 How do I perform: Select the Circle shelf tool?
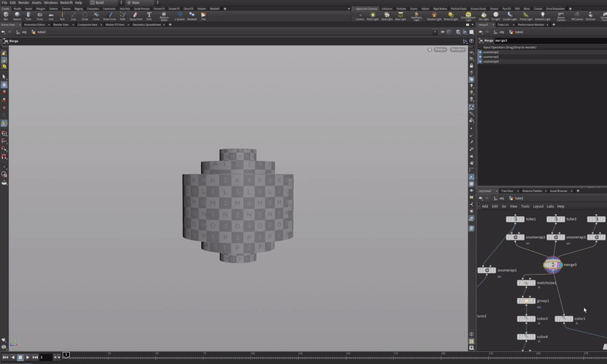pyautogui.click(x=85, y=16)
